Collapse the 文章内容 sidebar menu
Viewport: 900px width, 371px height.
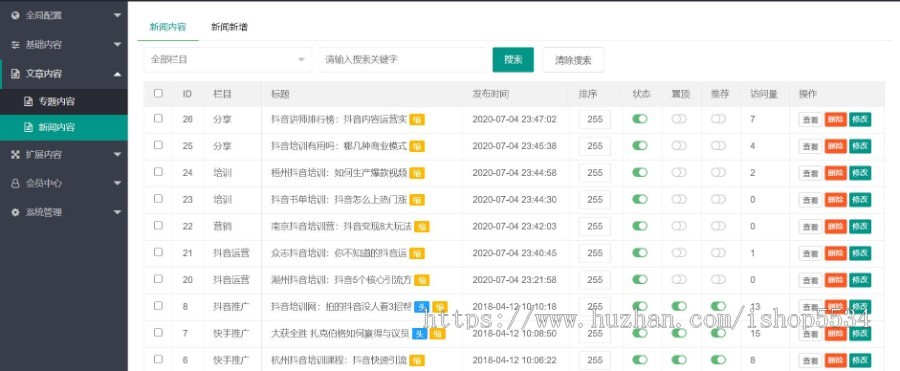tap(64, 74)
